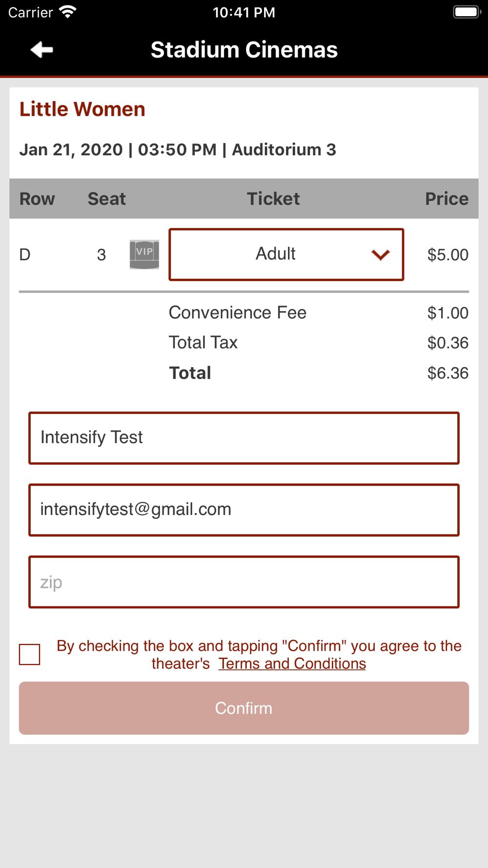Viewport: 488px width, 868px height.
Task: Tap the $6.36 total amount
Action: coord(447,373)
